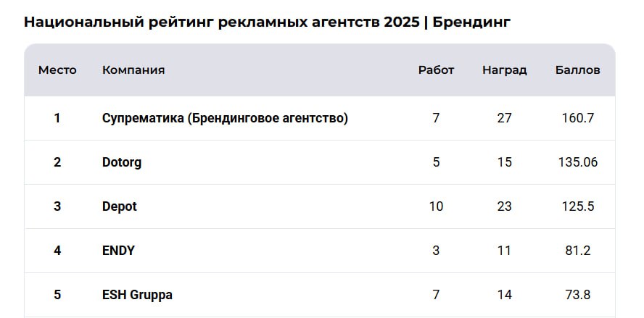
Task: Click the Компания column header
Action: coord(133,70)
